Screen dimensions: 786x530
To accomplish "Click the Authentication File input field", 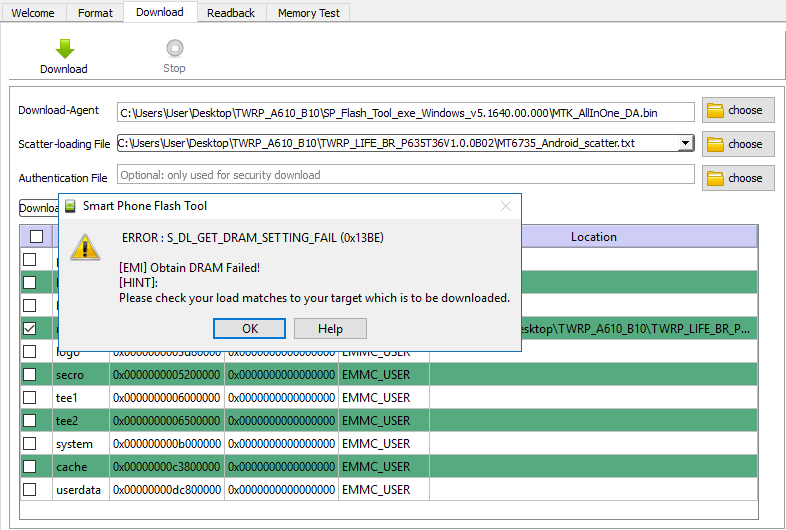I will click(x=405, y=175).
